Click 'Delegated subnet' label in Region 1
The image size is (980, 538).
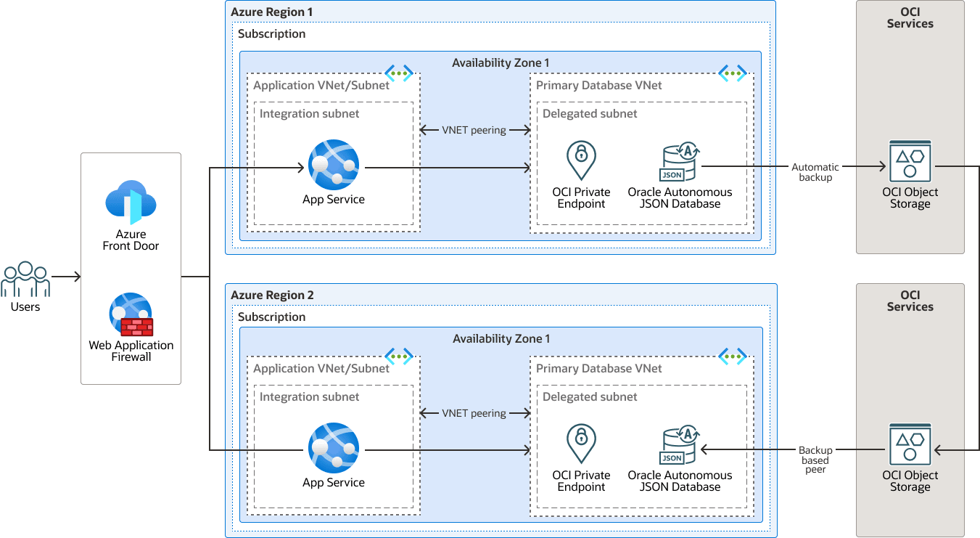pos(590,114)
